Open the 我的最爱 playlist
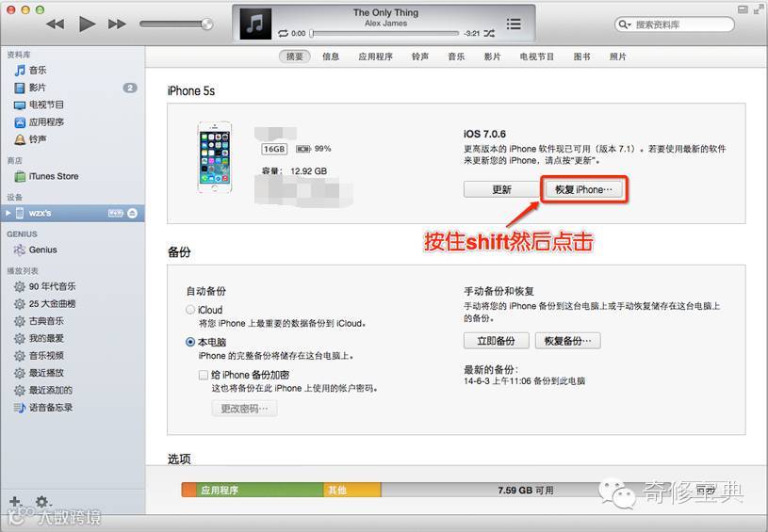768x532 pixels. coord(73,338)
